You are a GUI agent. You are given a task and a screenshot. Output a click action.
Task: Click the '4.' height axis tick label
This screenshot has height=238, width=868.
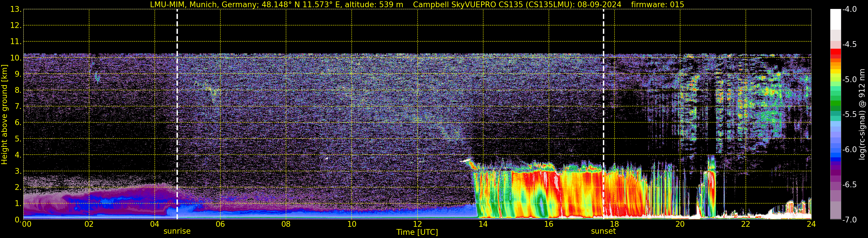pyautogui.click(x=18, y=155)
